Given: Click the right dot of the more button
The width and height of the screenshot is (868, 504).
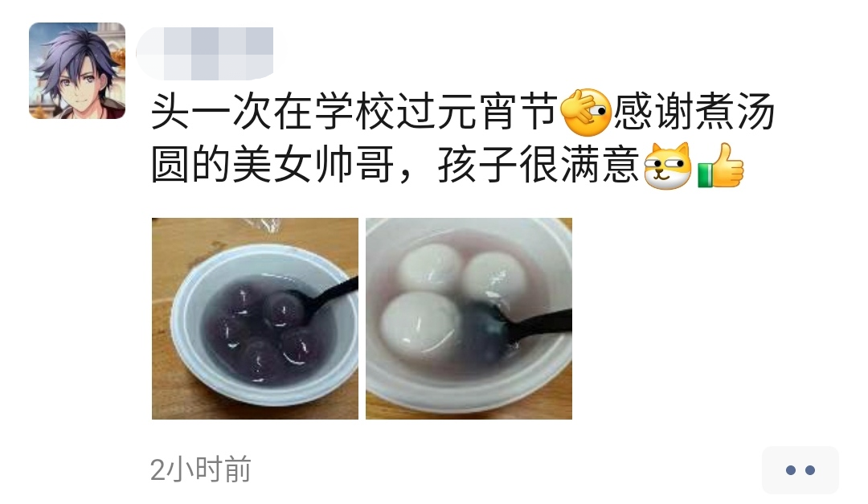Looking at the screenshot, I should (810, 470).
